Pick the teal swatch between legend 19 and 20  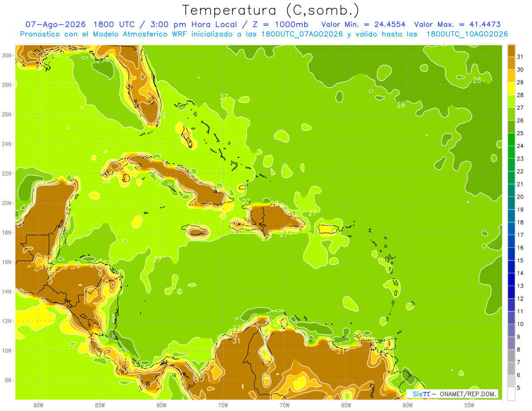(511, 203)
